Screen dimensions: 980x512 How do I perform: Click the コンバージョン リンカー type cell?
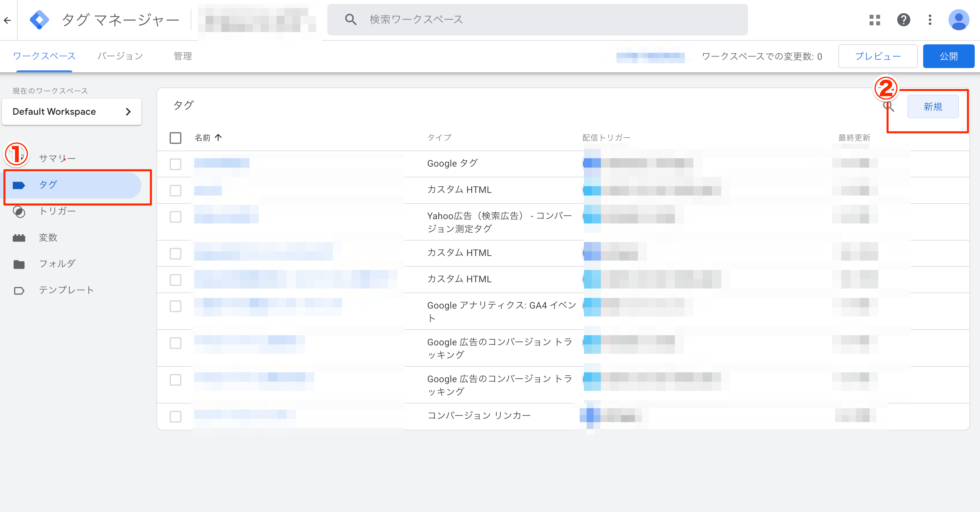(x=478, y=415)
